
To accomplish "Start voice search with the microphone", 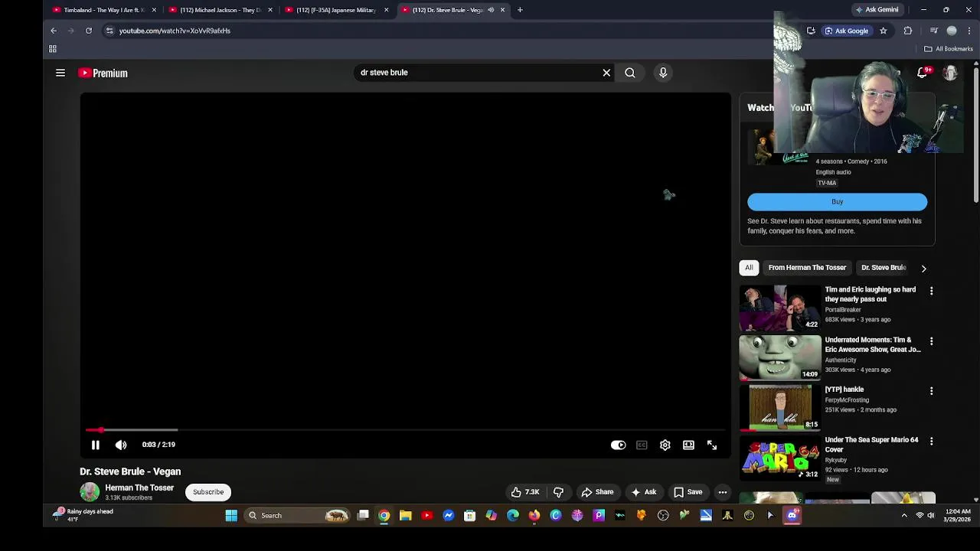I will pos(663,73).
